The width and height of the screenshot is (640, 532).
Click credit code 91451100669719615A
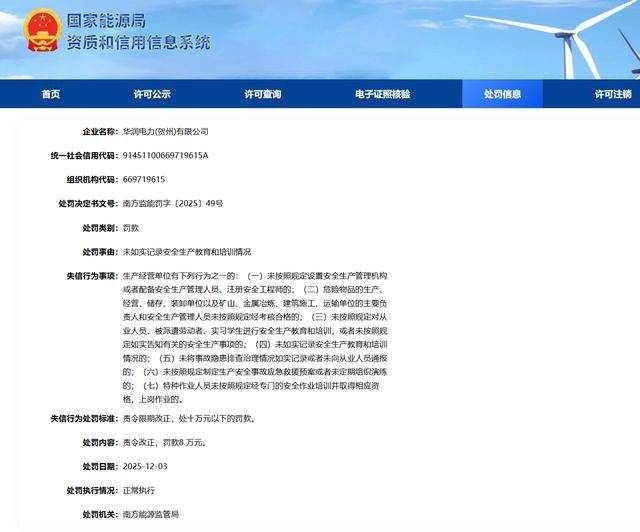[165, 155]
